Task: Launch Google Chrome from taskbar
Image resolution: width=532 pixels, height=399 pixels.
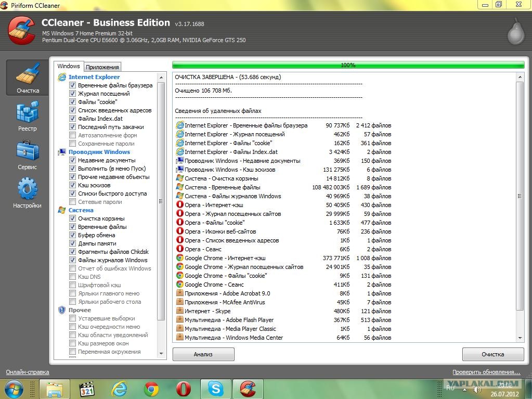Action: click(x=151, y=389)
